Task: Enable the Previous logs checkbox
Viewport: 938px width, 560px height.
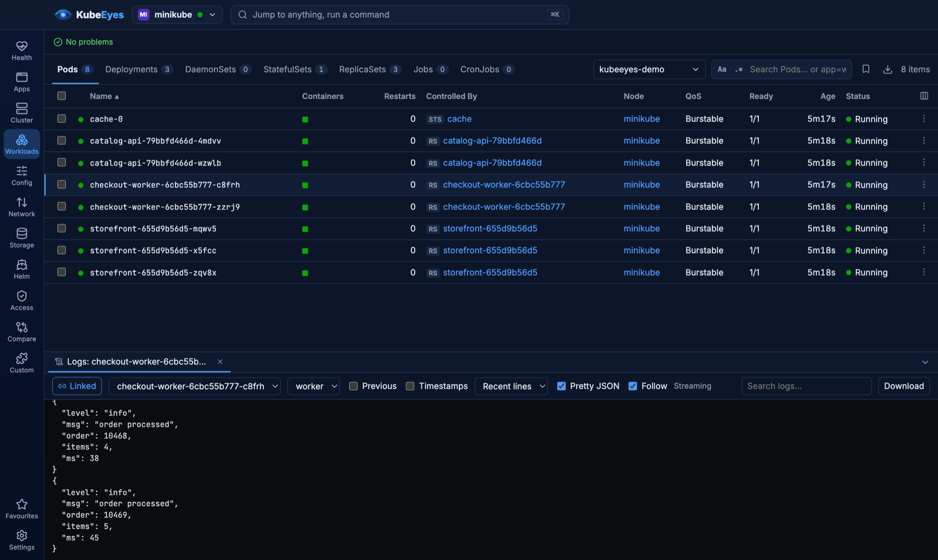Action: pos(354,386)
